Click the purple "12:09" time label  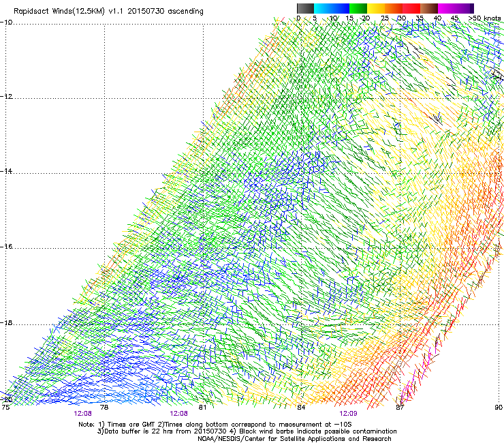coord(348,414)
